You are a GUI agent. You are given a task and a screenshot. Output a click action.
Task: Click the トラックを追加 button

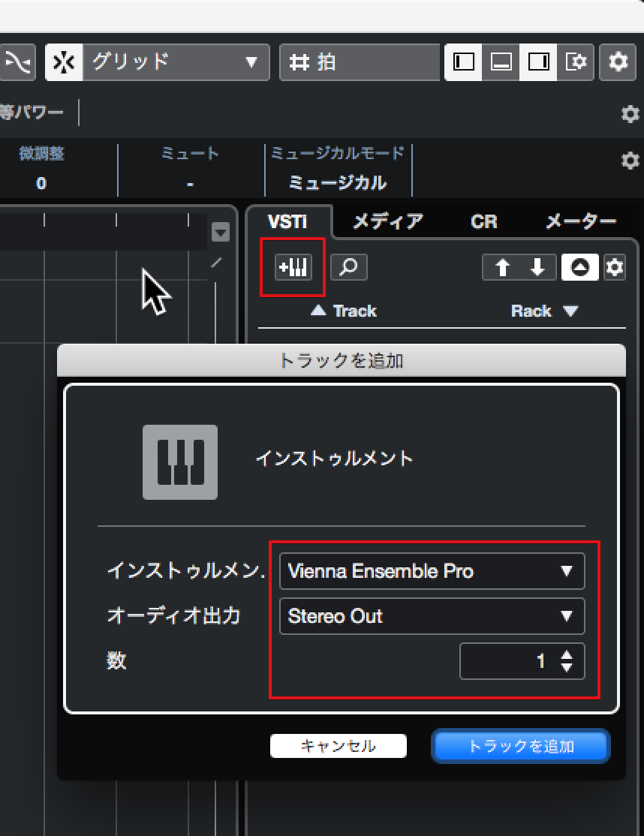click(x=521, y=746)
